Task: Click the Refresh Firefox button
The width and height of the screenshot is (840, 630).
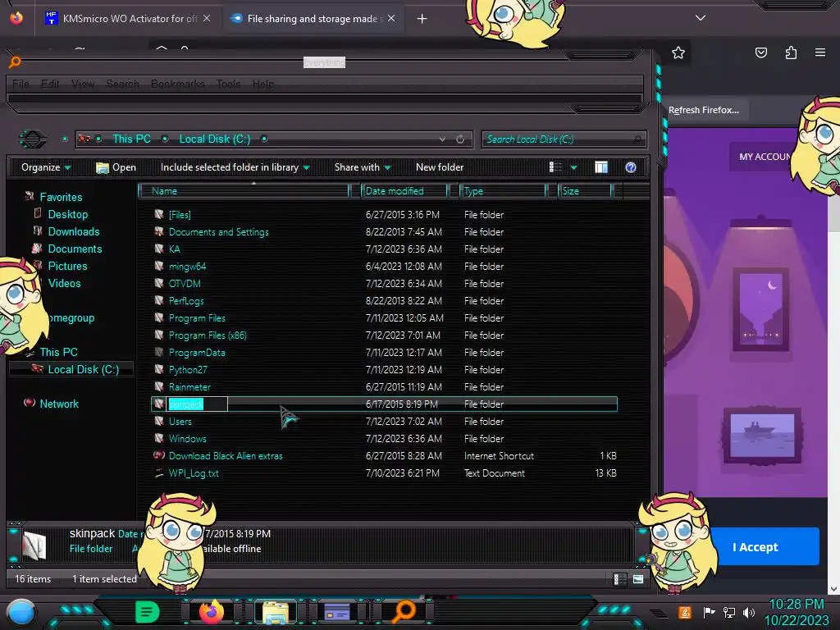Action: click(x=703, y=110)
